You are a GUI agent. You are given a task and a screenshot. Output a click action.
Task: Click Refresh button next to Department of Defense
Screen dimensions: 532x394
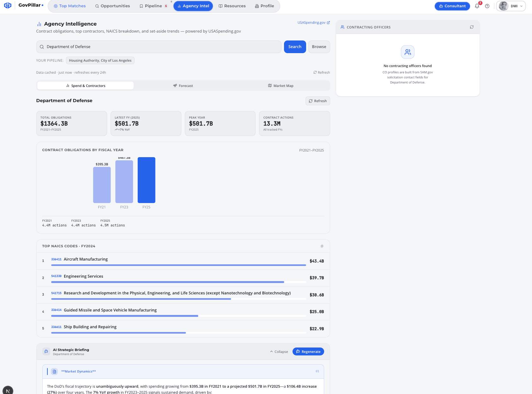coord(317,101)
